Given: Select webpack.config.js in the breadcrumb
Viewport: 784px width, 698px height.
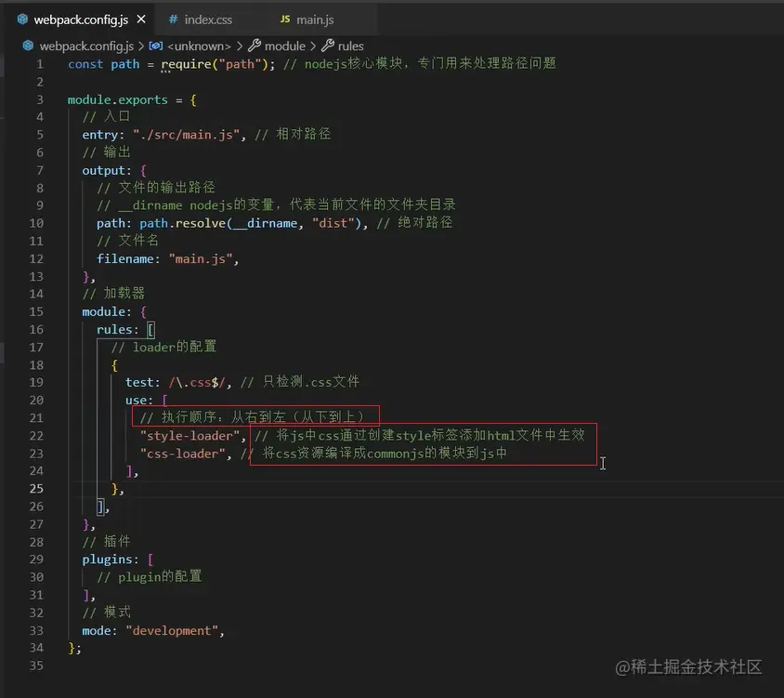Looking at the screenshot, I should (86, 46).
